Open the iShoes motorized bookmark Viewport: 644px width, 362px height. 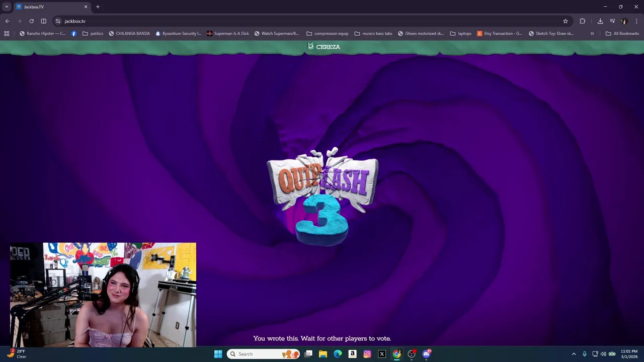421,34
